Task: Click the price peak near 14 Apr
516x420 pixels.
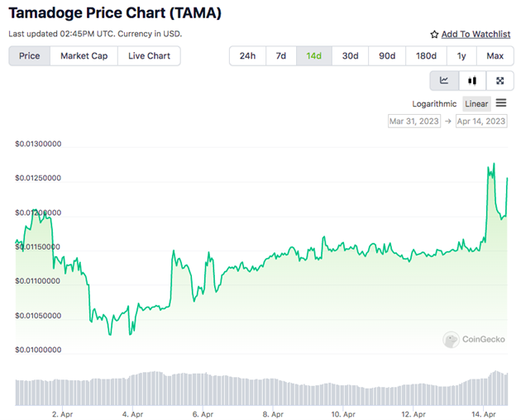Action: (x=494, y=165)
